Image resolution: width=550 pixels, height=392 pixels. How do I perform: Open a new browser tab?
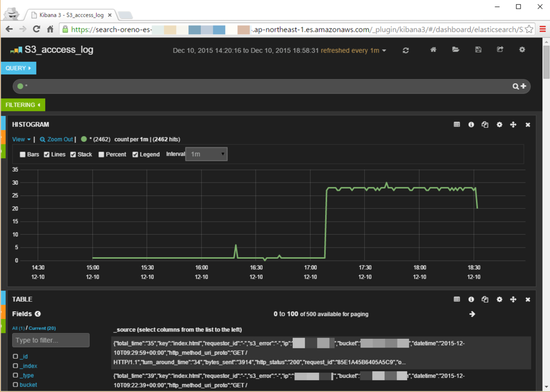[125, 15]
